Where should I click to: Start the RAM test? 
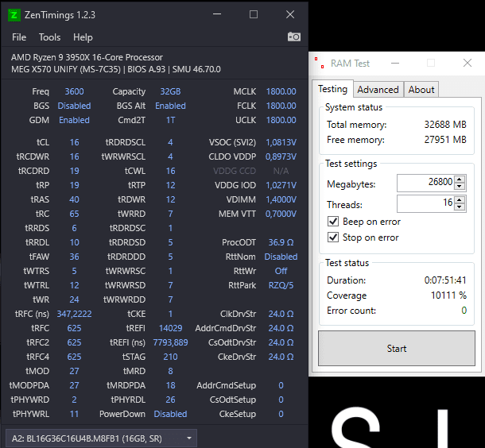pyautogui.click(x=397, y=348)
